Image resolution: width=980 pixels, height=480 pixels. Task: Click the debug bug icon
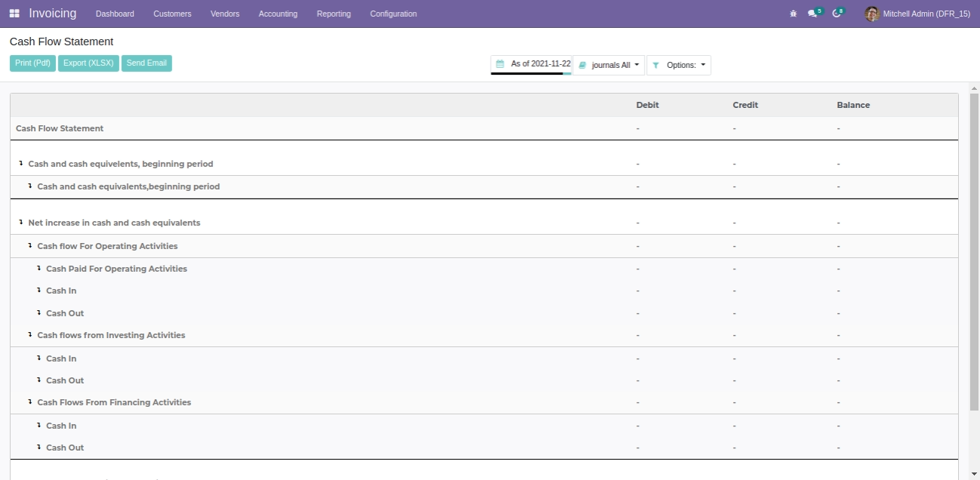(x=793, y=14)
